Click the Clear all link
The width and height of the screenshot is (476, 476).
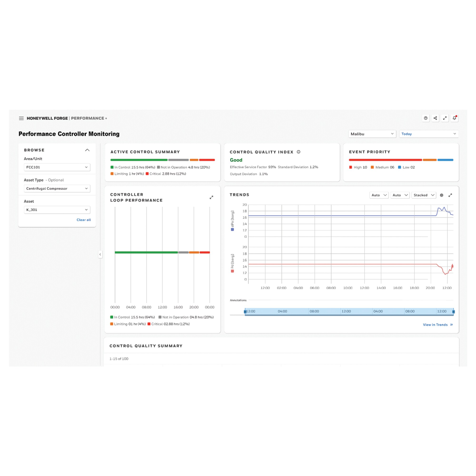(x=84, y=220)
